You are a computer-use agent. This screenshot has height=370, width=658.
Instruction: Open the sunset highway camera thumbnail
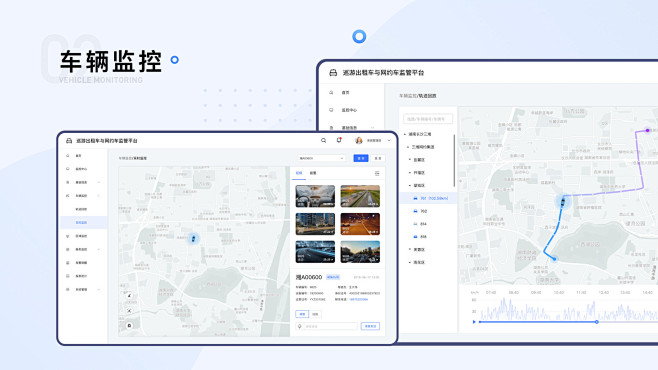[x=360, y=196]
